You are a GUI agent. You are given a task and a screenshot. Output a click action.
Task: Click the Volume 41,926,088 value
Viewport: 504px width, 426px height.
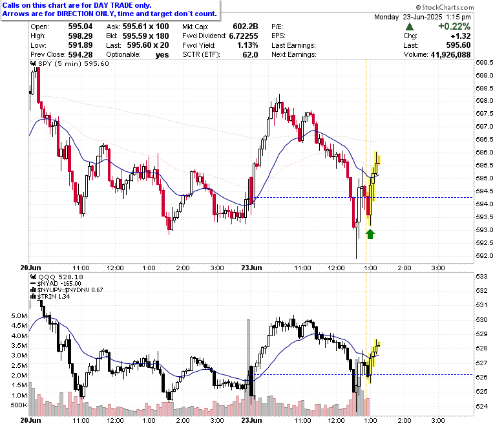pyautogui.click(x=450, y=55)
